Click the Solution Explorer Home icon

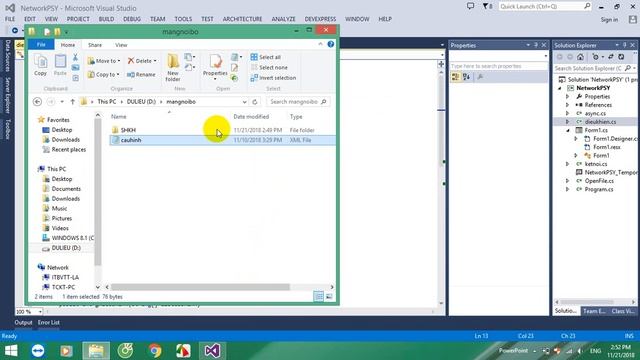tap(580, 57)
